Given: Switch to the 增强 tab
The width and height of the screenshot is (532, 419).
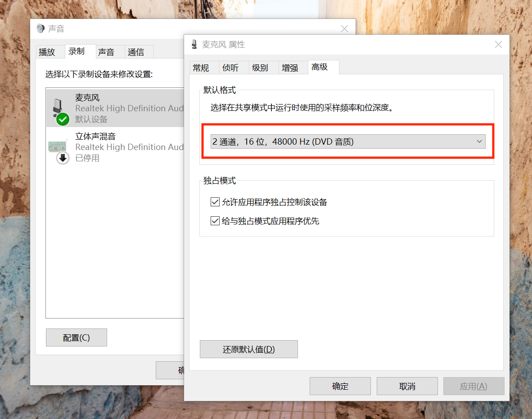Looking at the screenshot, I should (290, 68).
